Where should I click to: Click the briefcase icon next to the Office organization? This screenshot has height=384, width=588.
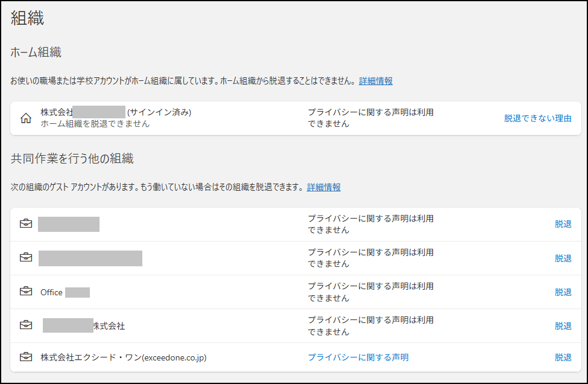[26, 292]
